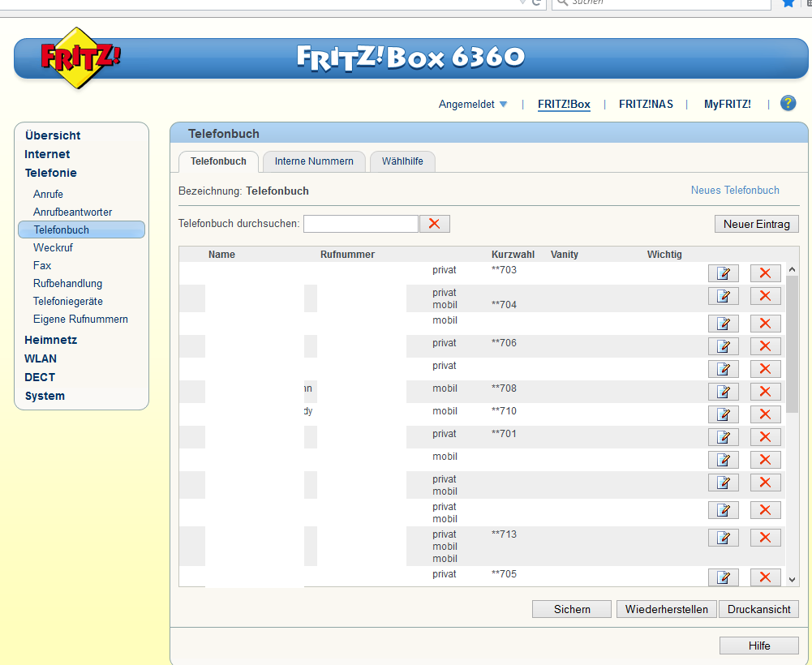Click the Neues Telefonbuch link
Screen dimensions: 812x665
(x=735, y=190)
